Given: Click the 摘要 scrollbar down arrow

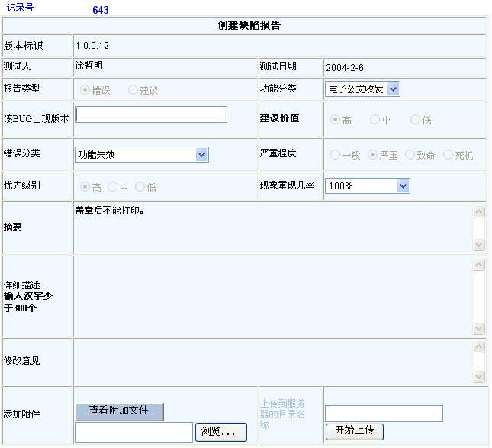Looking at the screenshot, I should point(478,244).
